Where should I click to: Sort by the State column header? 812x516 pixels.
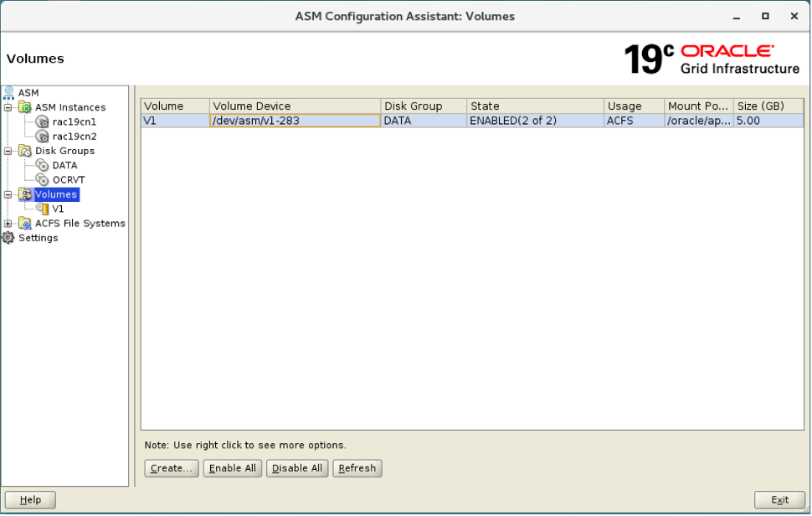(536, 106)
